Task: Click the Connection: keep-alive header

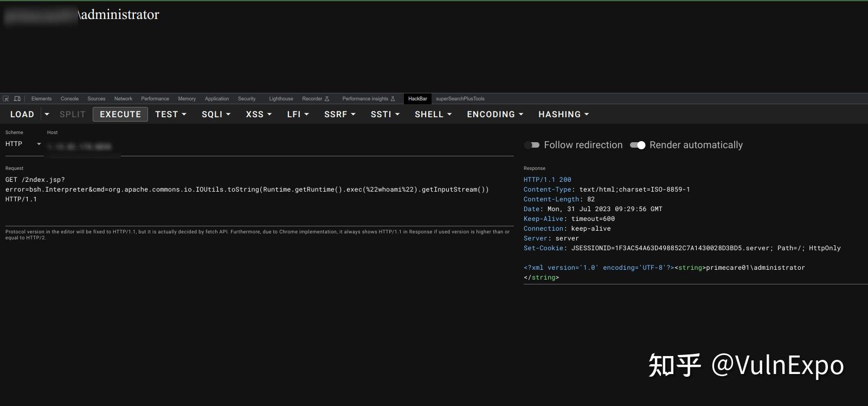Action: click(567, 229)
